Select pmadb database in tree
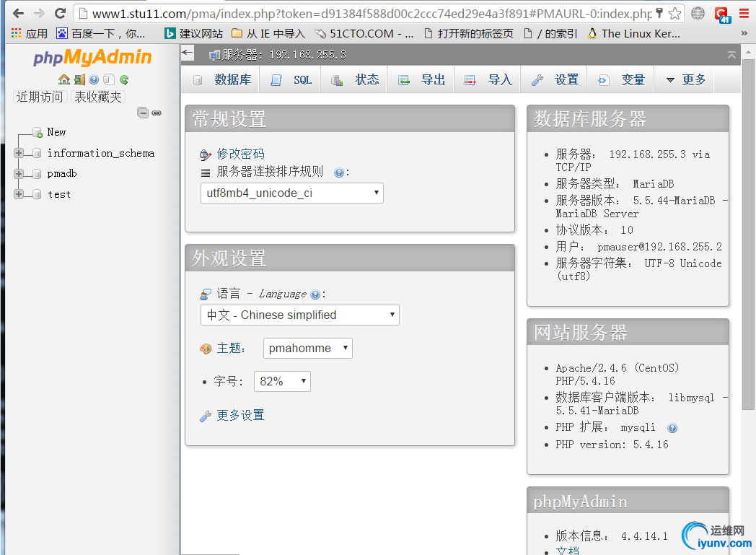The image size is (756, 555). click(x=62, y=174)
